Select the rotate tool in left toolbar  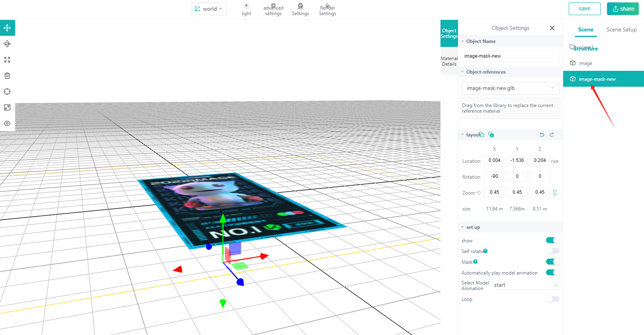click(7, 44)
